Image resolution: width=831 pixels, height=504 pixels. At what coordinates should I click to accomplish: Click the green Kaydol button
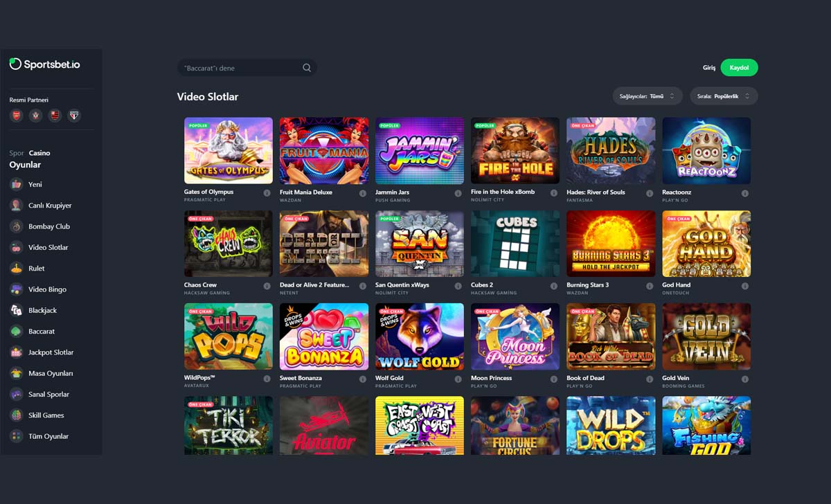coord(739,68)
